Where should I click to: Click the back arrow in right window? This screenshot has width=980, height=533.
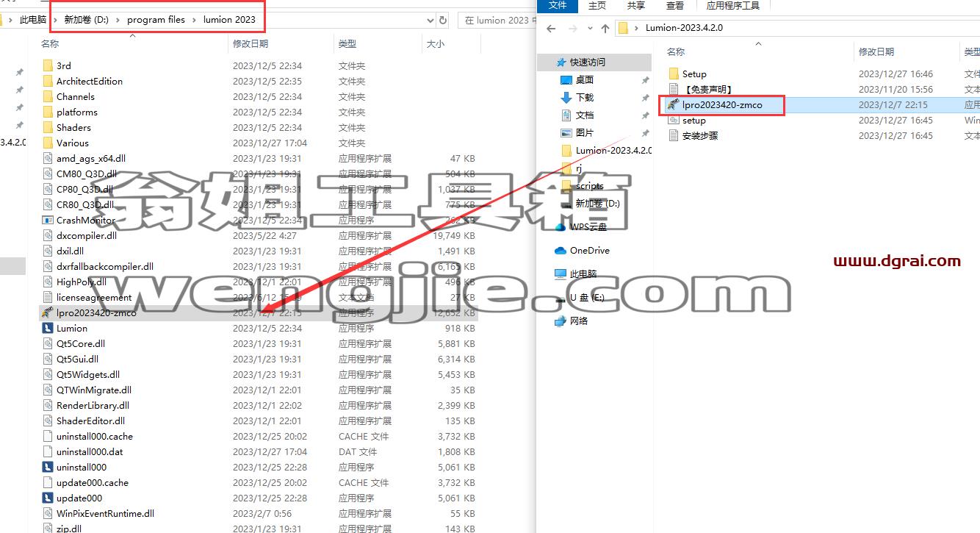[552, 29]
